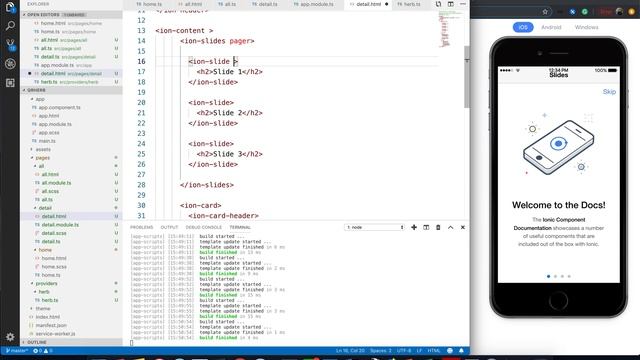640x360 pixels.
Task: Maximize the panel with the up chevron
Action: point(450,227)
